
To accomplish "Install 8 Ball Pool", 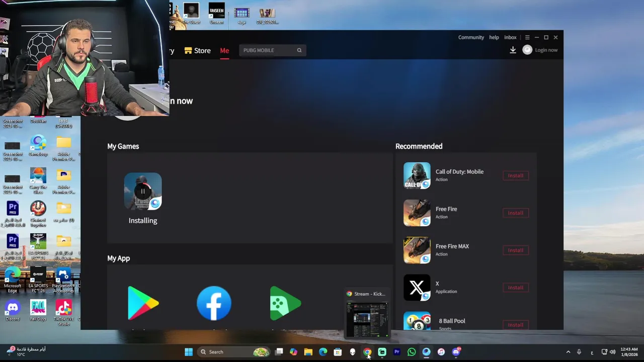I will coord(515,325).
